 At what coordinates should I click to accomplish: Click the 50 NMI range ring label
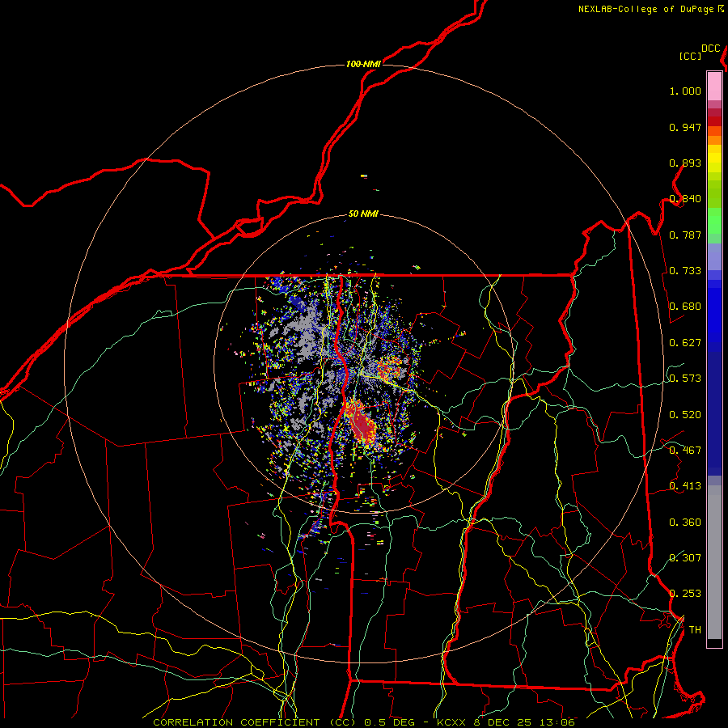point(363,214)
